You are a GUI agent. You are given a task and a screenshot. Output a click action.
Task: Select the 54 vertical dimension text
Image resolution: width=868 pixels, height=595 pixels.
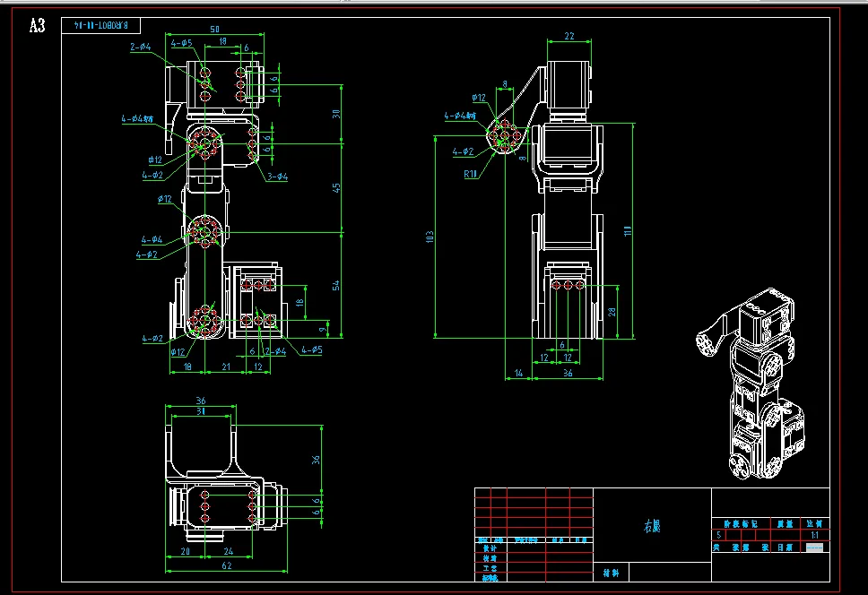(336, 285)
